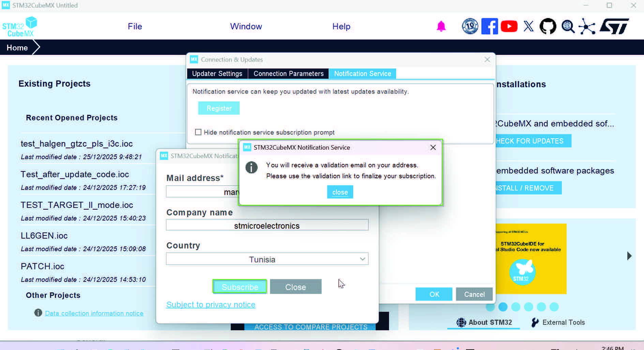
Task: Open recent project test_halgen_gtzc_pls_i3c.ioc
Action: [x=77, y=143]
